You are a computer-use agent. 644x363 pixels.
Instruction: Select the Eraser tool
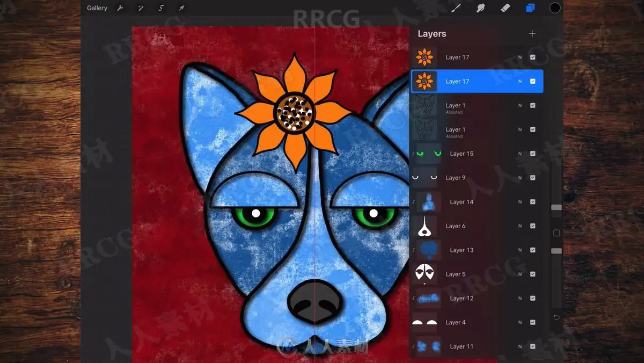pos(505,8)
